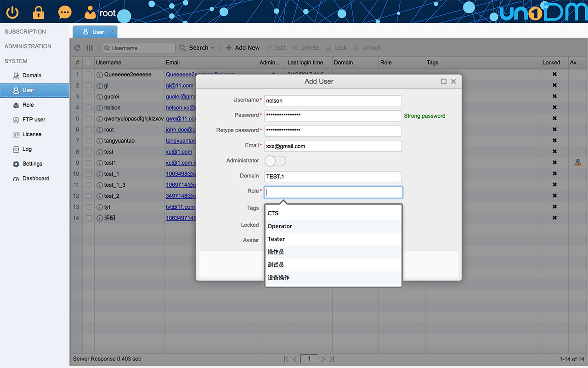
Task: Open Settings from the sidebar
Action: (32, 164)
